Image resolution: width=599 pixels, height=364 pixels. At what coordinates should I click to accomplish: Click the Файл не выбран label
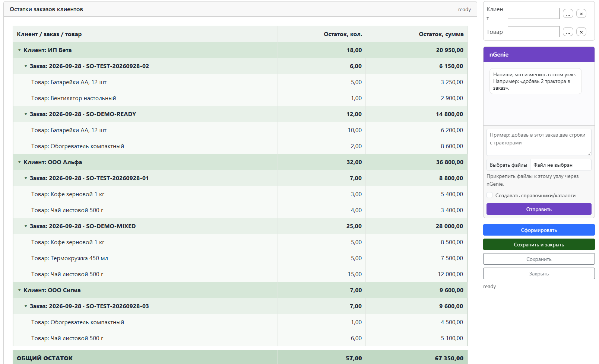[553, 165]
